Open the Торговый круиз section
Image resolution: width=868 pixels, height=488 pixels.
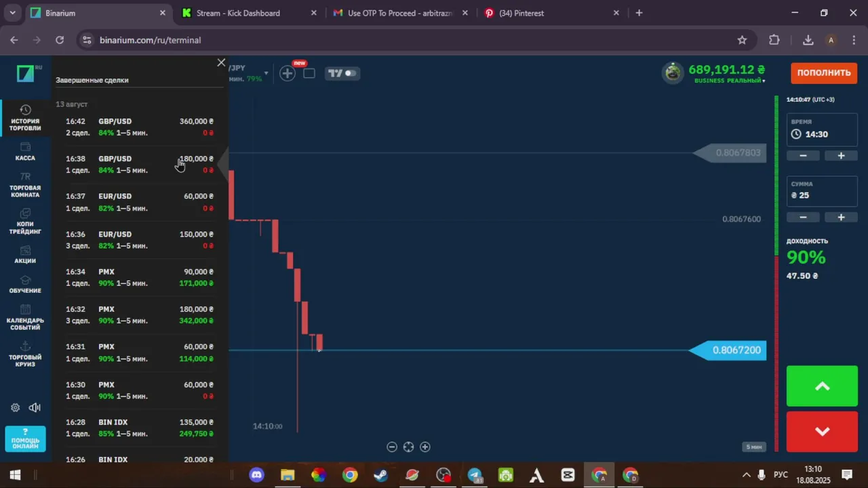click(x=25, y=354)
